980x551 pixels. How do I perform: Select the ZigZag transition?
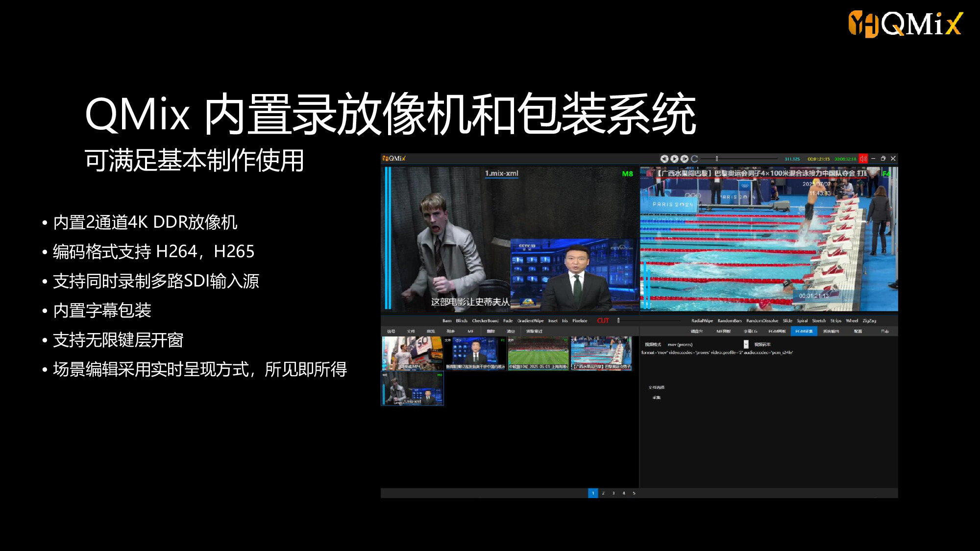pos(869,321)
